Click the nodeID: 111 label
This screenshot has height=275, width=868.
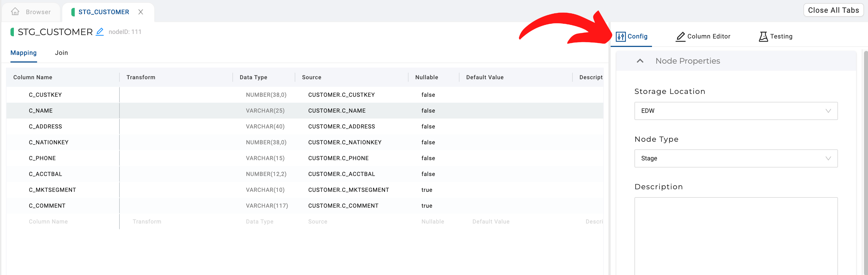click(125, 32)
